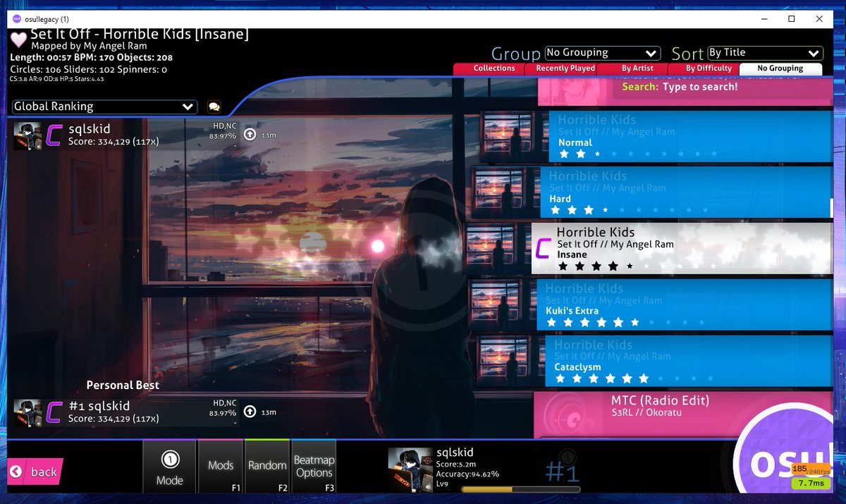Viewport: 846px width, 504px height.
Task: Click the user level progress bar
Action: click(x=520, y=489)
